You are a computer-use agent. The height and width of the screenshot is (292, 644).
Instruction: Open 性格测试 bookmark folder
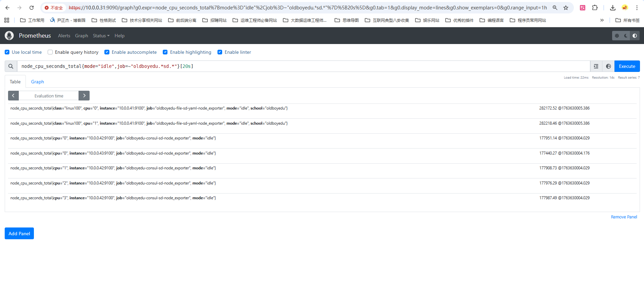[x=104, y=20]
